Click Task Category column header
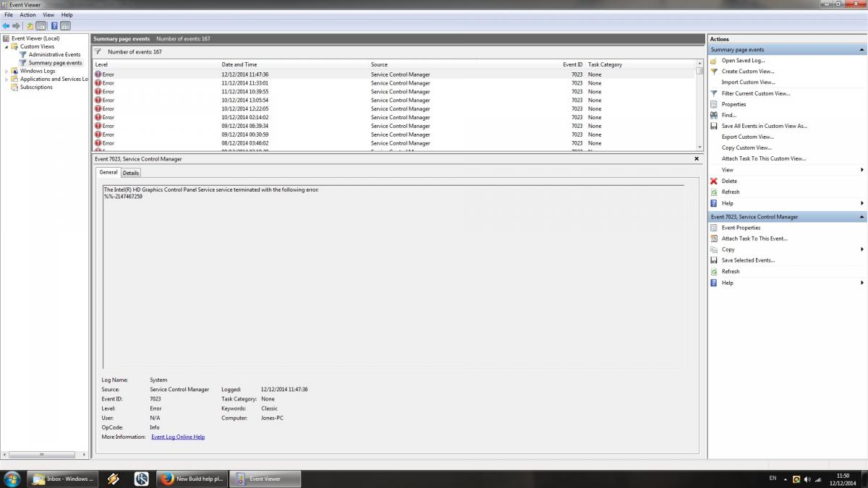The height and width of the screenshot is (488, 868). (640, 64)
